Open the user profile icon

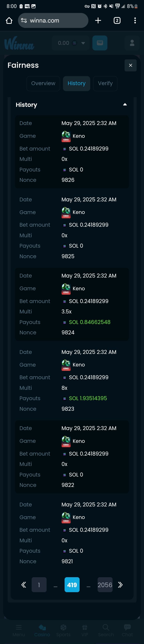pos(132,43)
